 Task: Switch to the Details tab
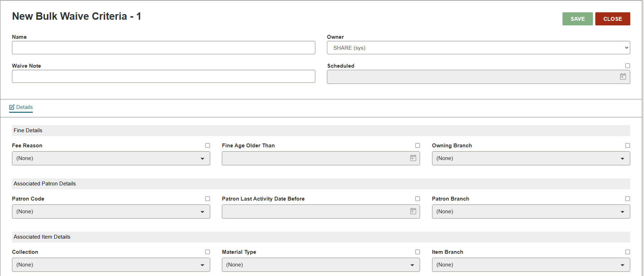[x=24, y=107]
